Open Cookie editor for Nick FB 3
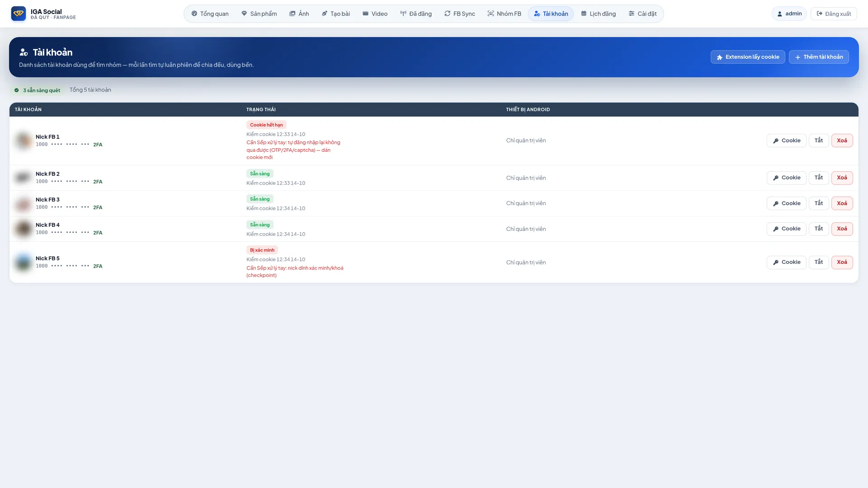868x488 pixels. (x=787, y=203)
